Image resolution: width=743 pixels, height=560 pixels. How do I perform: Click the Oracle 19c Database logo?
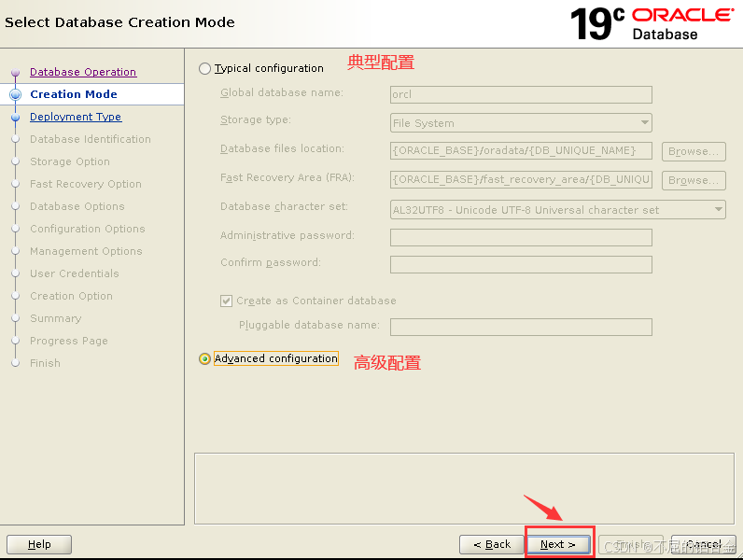(652, 23)
